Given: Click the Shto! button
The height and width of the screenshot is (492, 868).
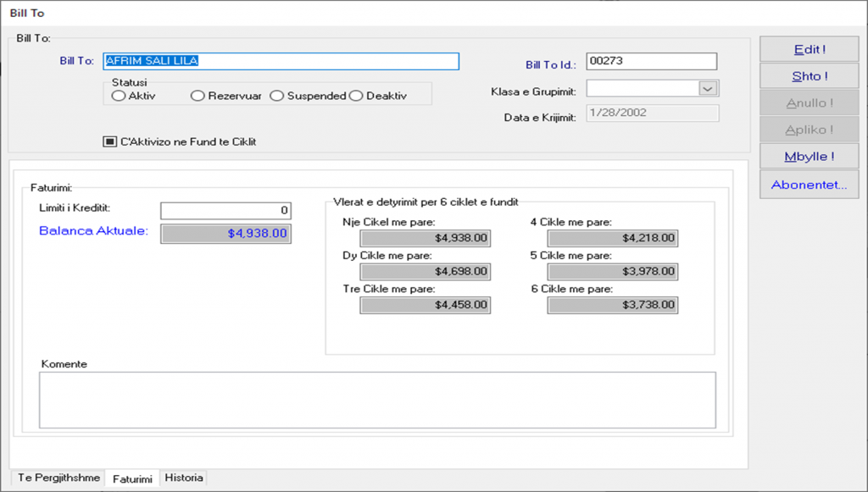Looking at the screenshot, I should click(810, 76).
